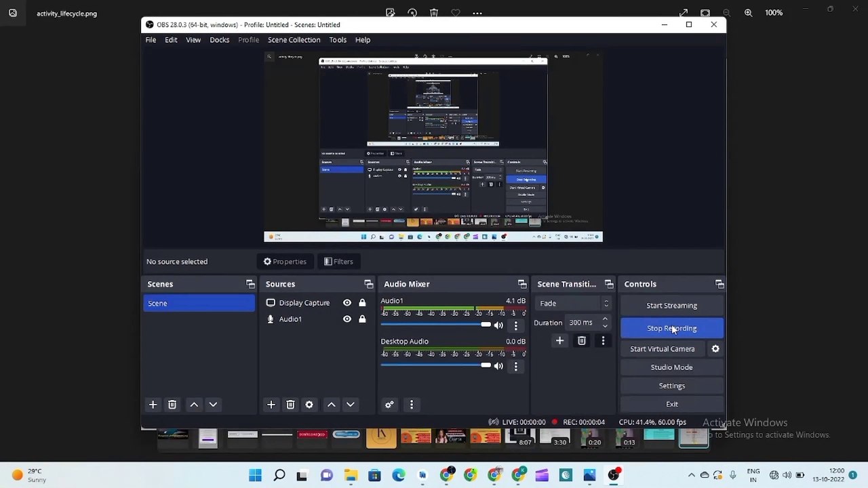This screenshot has height=488, width=868.
Task: Float the Audio Mixer dock
Action: (522, 284)
